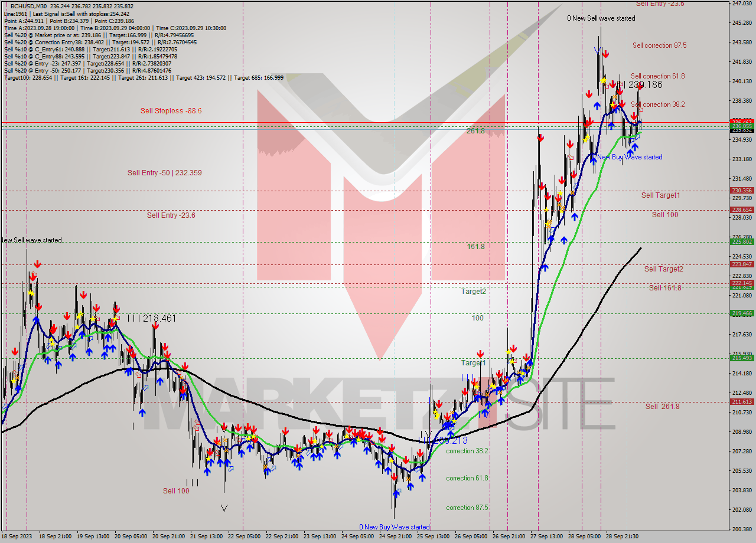Click the '27 Sep 13:00' time axis label
Image resolution: width=756 pixels, height=543 pixels.
point(546,537)
